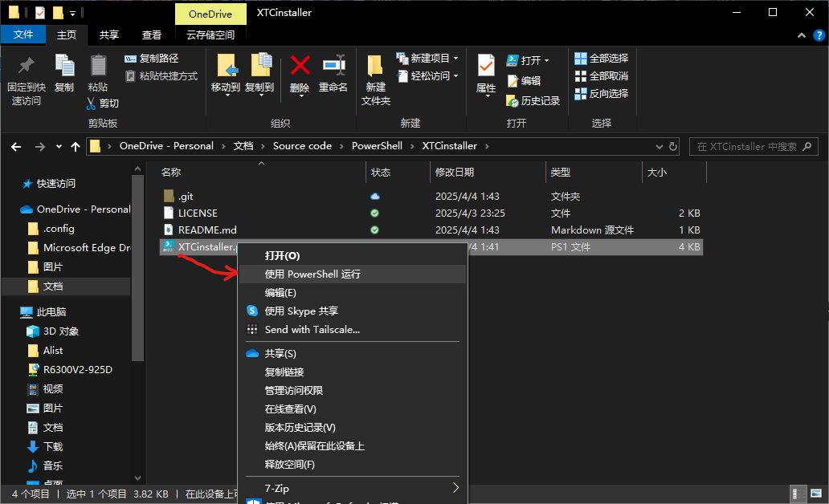
Task: Choose 共享(S) OneDrive menu item
Action: tap(353, 353)
